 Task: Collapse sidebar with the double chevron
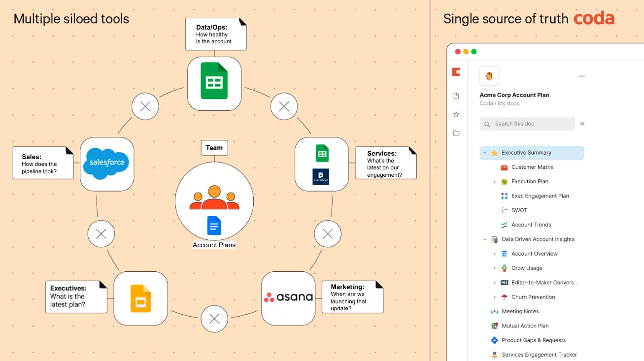582,124
